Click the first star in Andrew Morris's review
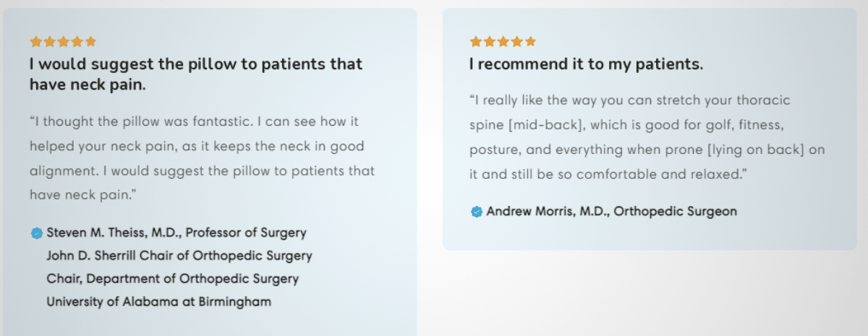The width and height of the screenshot is (868, 336). (475, 41)
